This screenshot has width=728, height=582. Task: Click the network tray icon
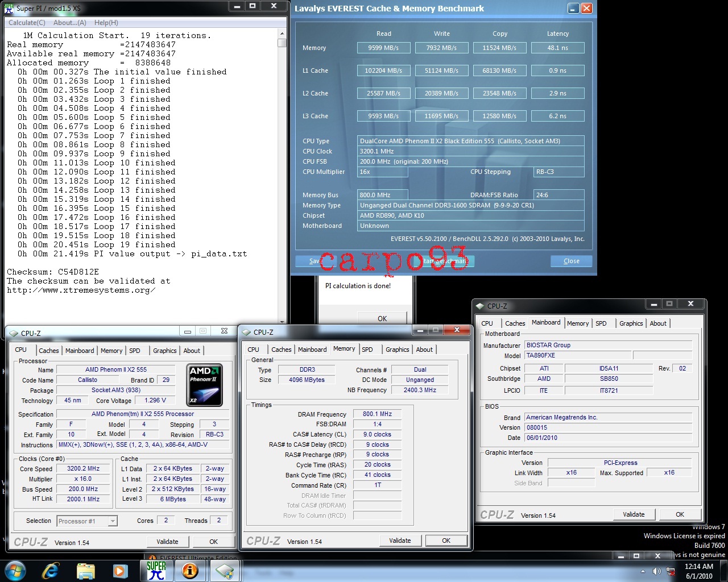[671, 571]
